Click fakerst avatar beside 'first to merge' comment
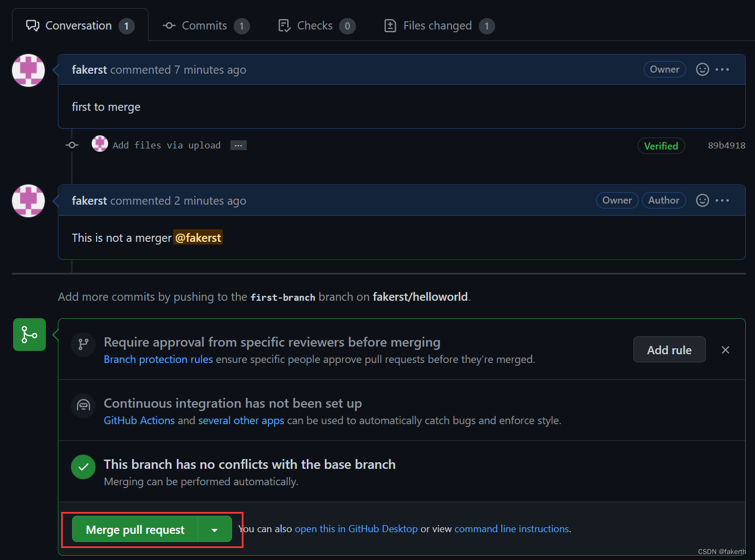Viewport: 755px width, 560px height. pyautogui.click(x=28, y=70)
